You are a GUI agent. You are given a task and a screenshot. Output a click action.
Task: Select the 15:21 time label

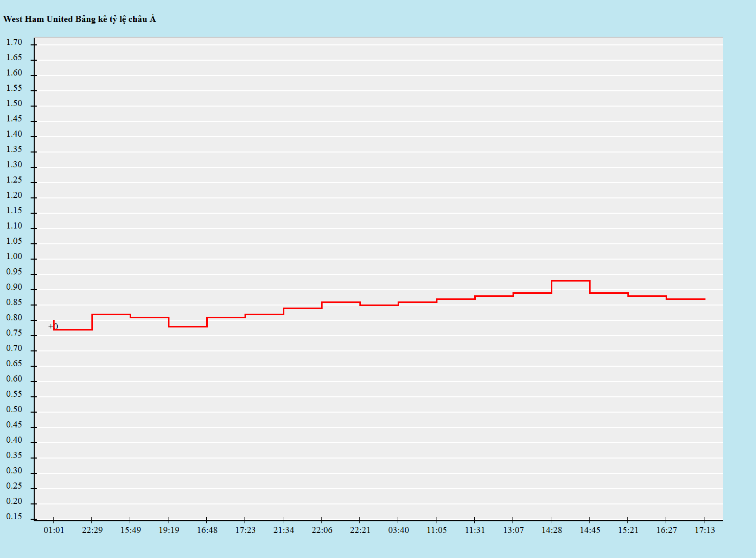coord(628,530)
